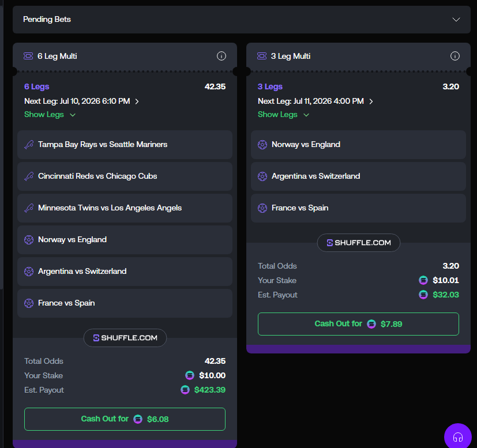The image size is (477, 448).
Task: Open Minnesota Twins vs Los Angeles Angels leg
Action: point(125,208)
